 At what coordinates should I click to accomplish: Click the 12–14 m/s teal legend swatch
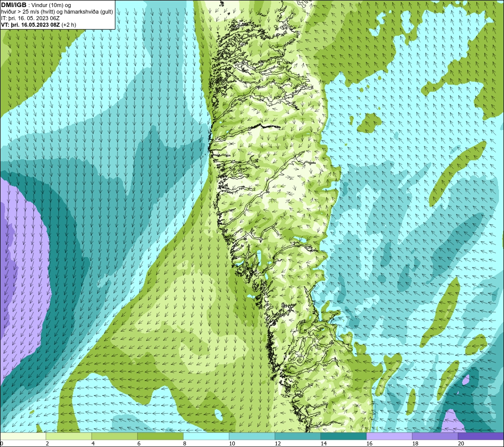(298, 436)
